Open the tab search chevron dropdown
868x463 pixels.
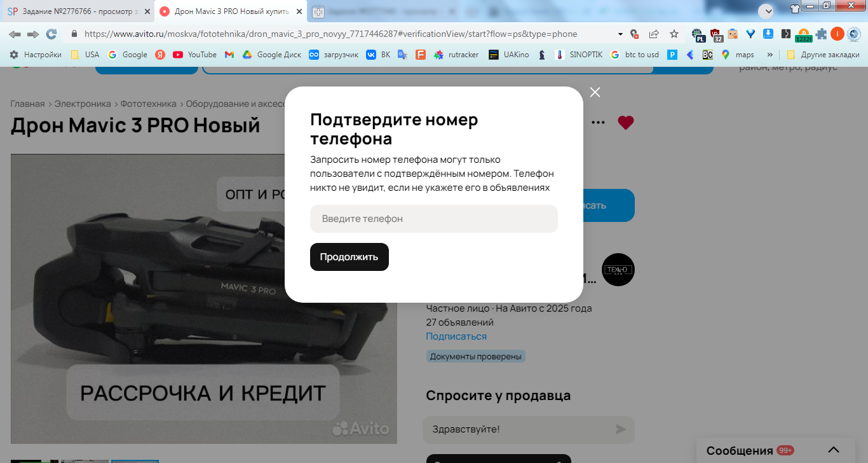tap(766, 11)
